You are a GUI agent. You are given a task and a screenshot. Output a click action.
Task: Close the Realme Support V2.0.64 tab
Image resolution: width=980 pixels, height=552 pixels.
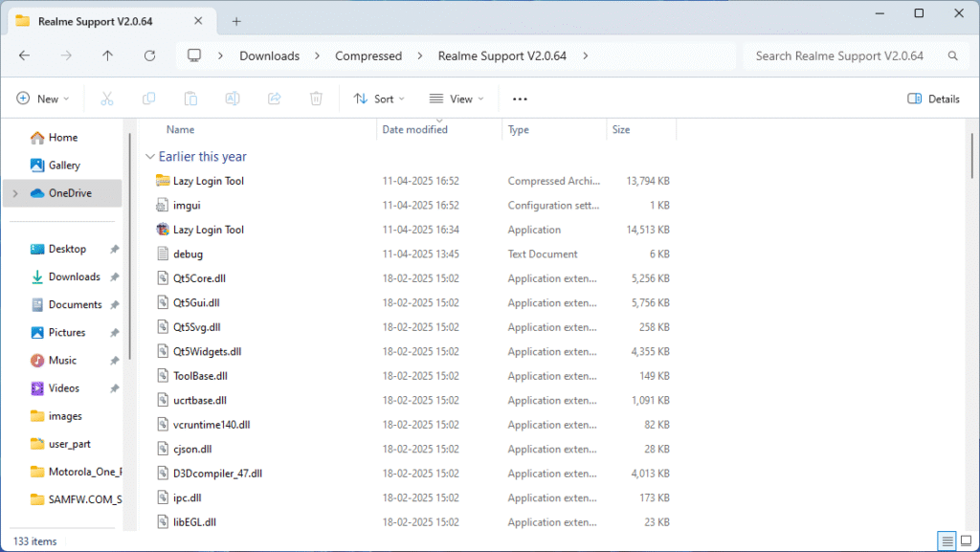pyautogui.click(x=198, y=21)
